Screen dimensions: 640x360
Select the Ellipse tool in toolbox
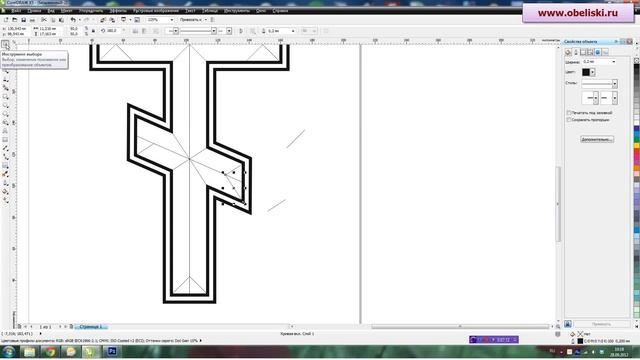click(x=5, y=105)
